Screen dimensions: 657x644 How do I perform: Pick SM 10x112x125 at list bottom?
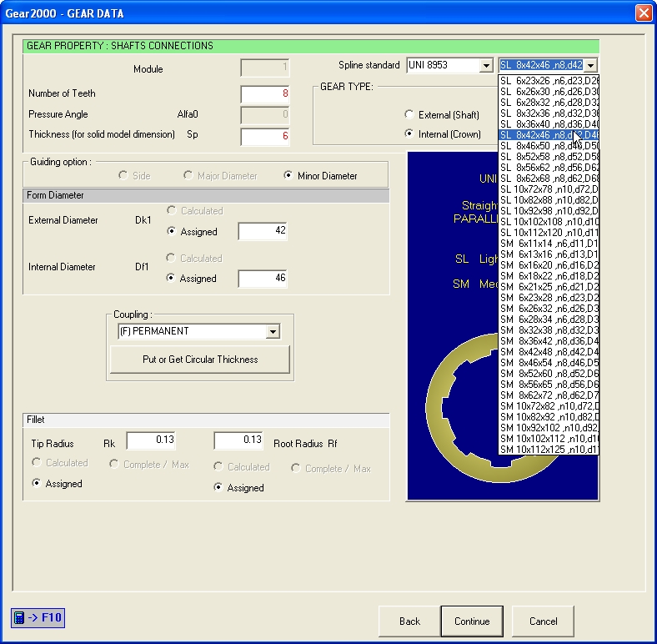[549, 450]
